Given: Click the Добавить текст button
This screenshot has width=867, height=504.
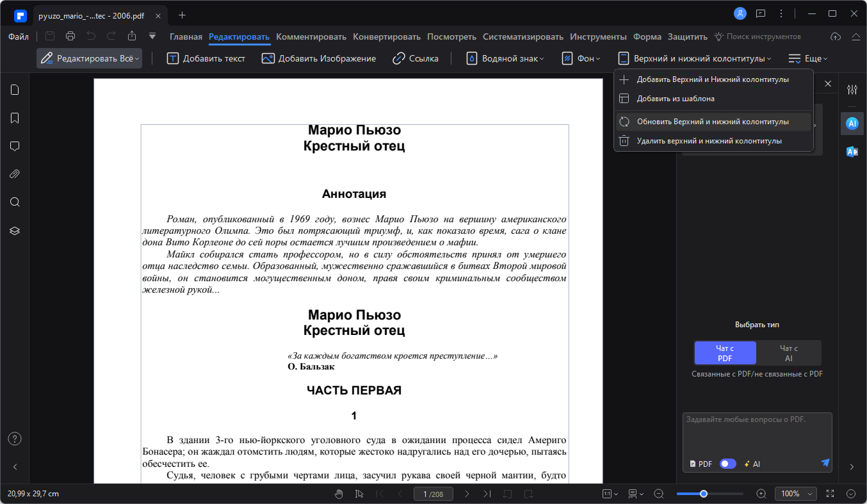Looking at the screenshot, I should coord(206,58).
